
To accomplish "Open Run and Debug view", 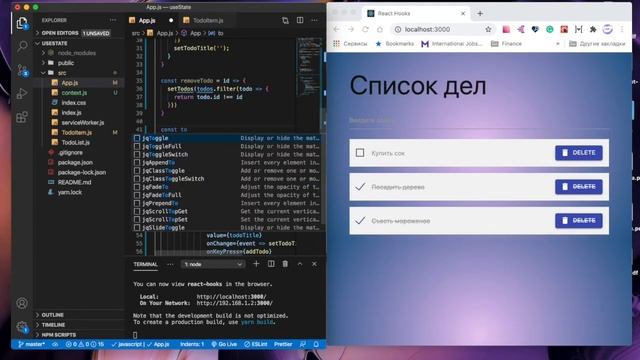I will [x=22, y=93].
